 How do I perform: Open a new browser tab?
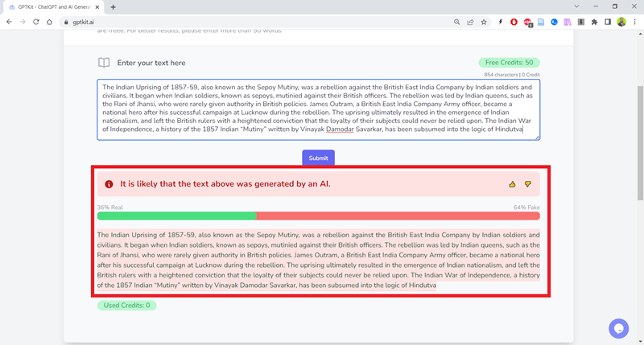point(113,7)
